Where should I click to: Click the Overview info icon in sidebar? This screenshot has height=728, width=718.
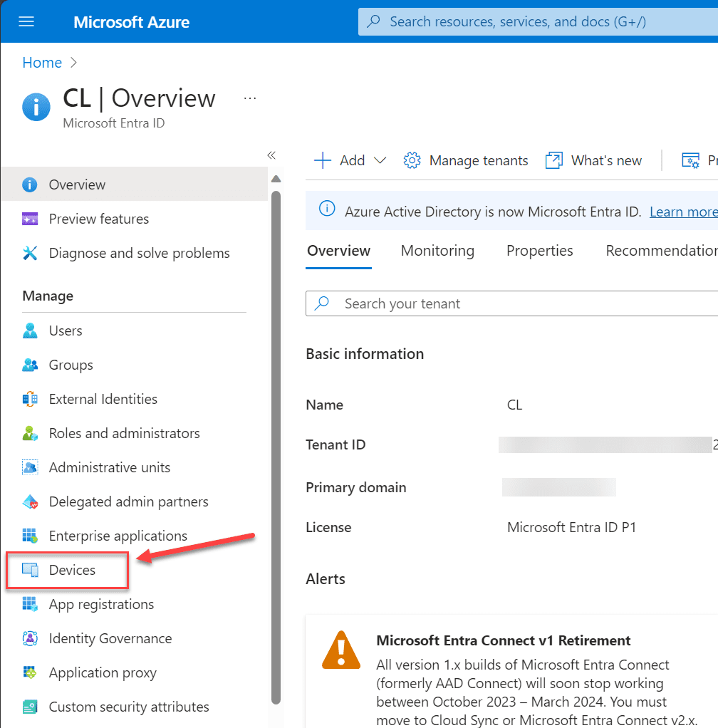pos(30,184)
